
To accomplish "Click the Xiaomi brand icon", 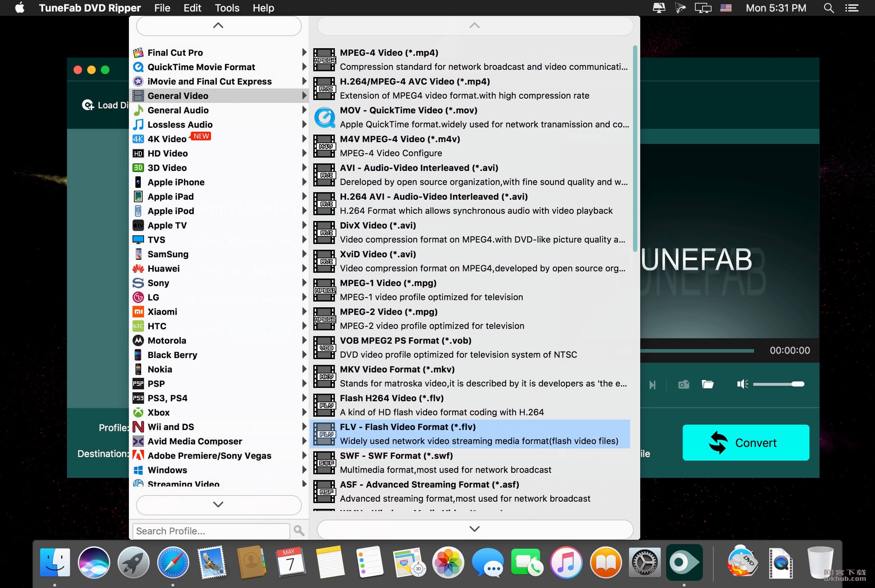I will 138,312.
